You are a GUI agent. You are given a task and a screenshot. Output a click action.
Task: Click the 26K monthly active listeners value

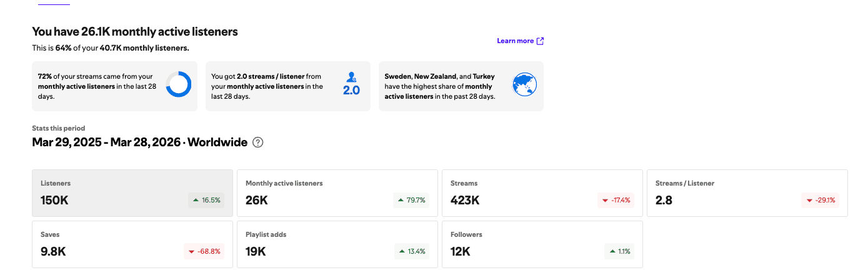pyautogui.click(x=257, y=200)
